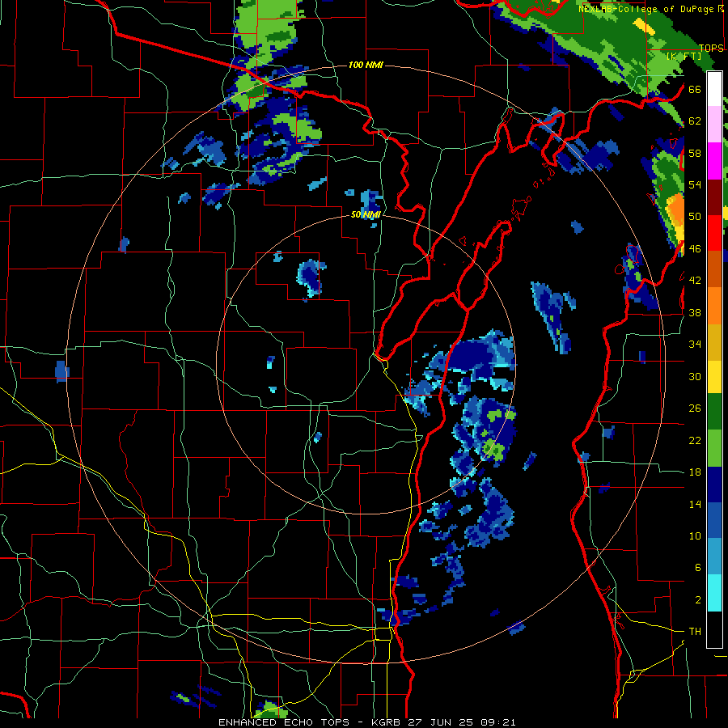
Task: Click the TH threshold label
Action: [695, 632]
